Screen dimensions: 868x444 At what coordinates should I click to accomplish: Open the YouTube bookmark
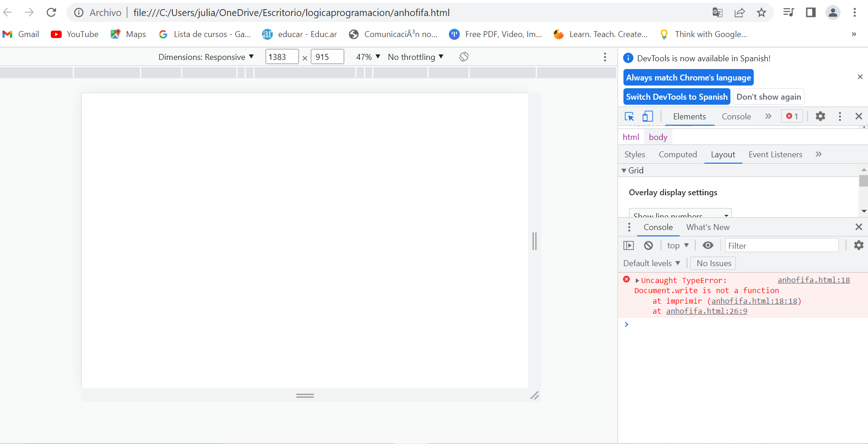(75, 34)
